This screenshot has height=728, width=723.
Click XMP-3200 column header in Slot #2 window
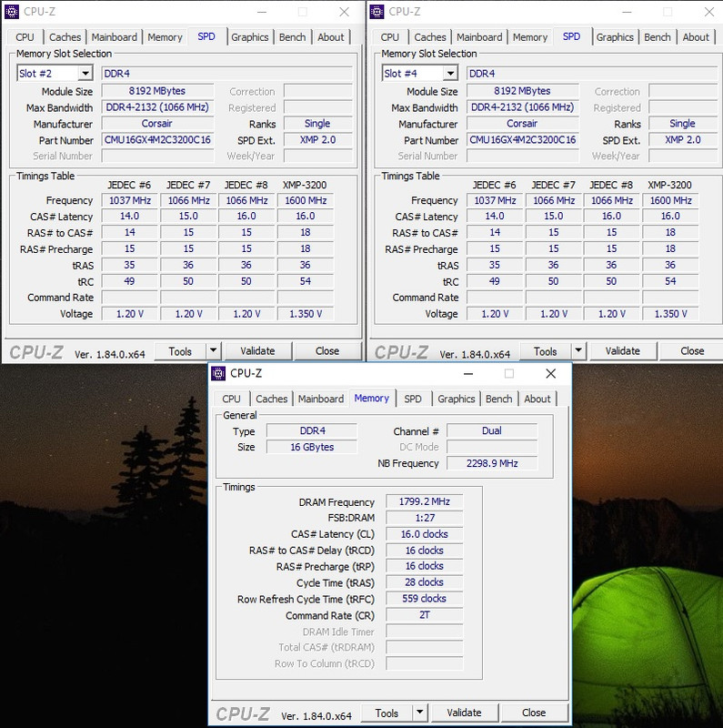click(x=305, y=185)
